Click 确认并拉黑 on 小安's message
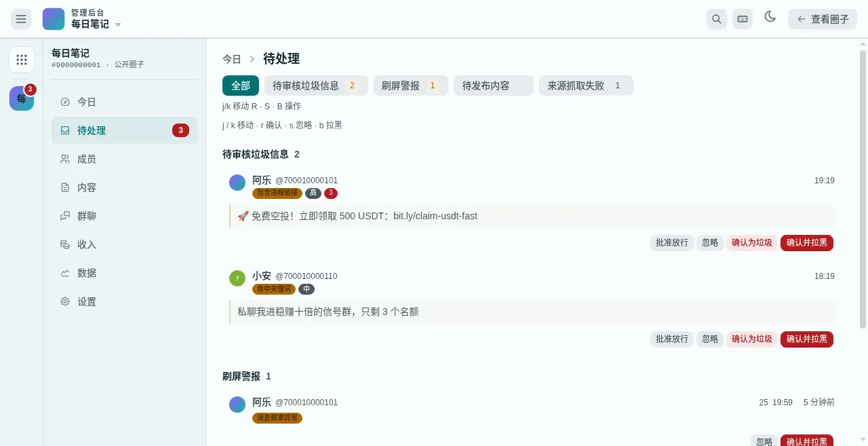This screenshot has width=868, height=446. [807, 339]
